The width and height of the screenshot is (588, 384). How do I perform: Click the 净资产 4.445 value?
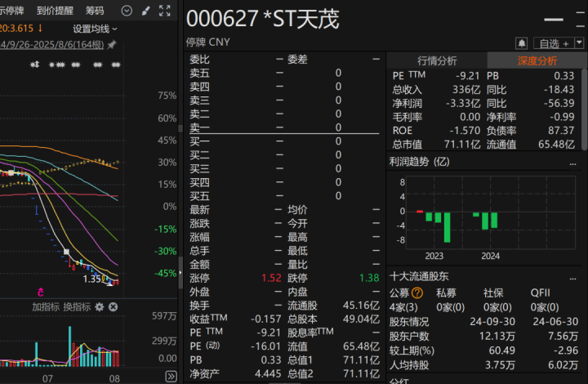click(268, 373)
